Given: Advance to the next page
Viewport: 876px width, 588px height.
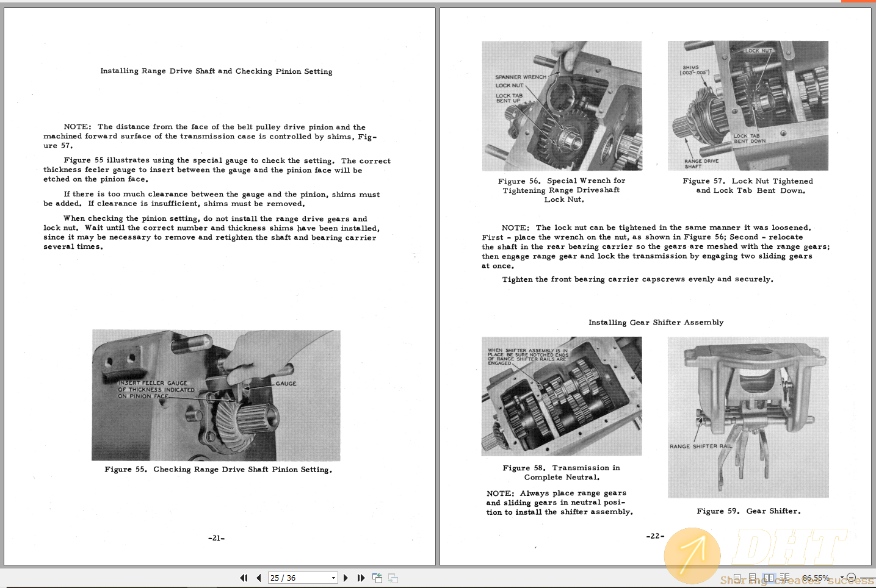Looking at the screenshot, I should coord(346,578).
